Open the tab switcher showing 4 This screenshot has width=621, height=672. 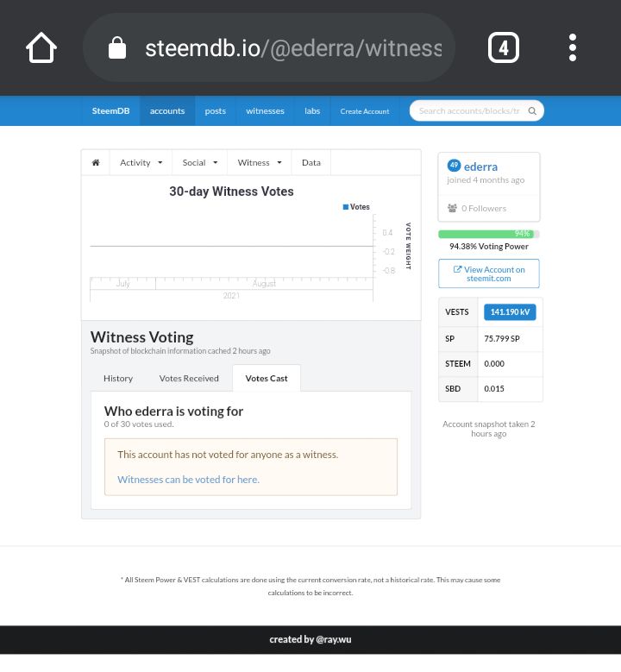tap(504, 47)
